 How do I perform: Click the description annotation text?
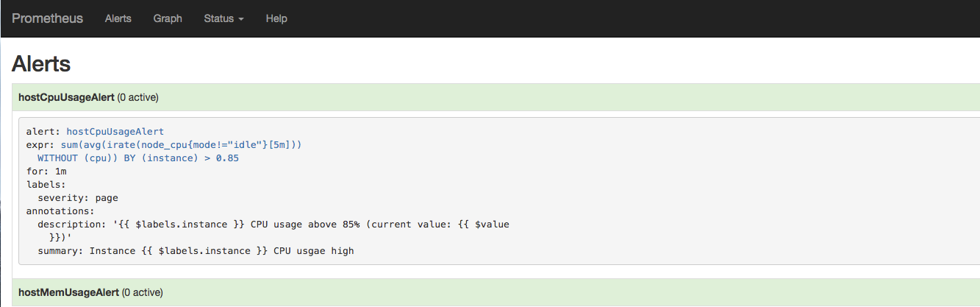(273, 225)
